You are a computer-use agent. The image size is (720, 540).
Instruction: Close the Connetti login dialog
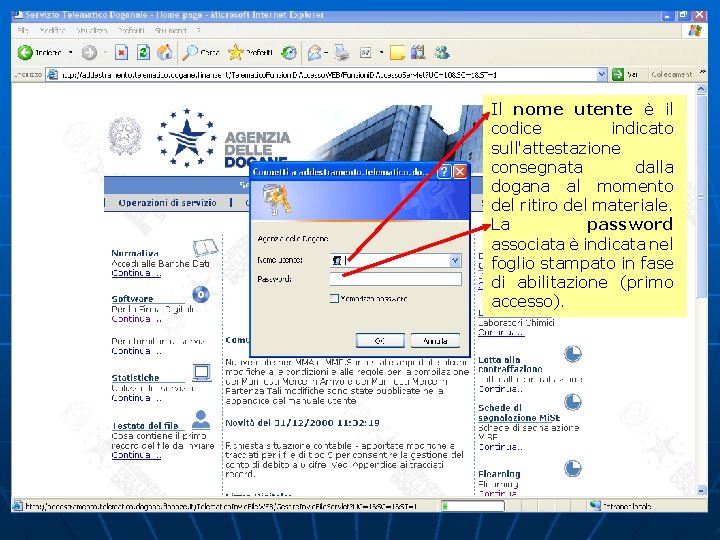click(x=460, y=172)
